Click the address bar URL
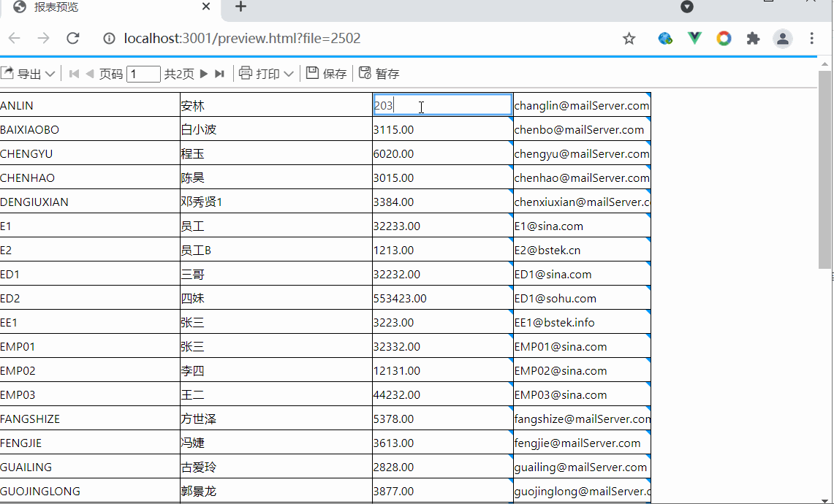 point(242,38)
